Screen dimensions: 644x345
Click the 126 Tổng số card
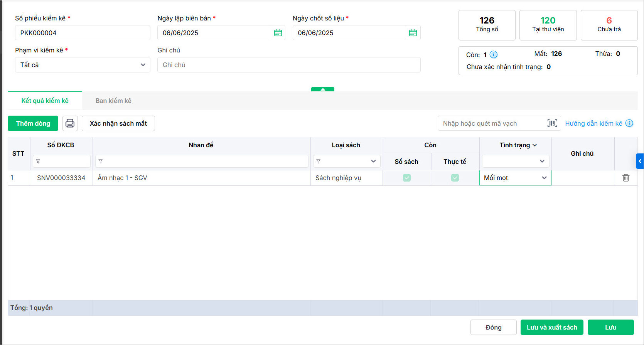[487, 25]
